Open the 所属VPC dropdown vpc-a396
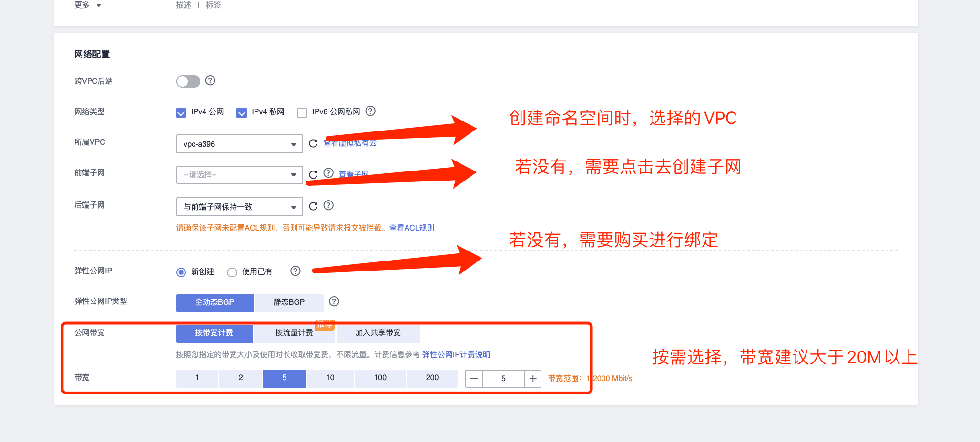This screenshot has width=980, height=442. (239, 144)
